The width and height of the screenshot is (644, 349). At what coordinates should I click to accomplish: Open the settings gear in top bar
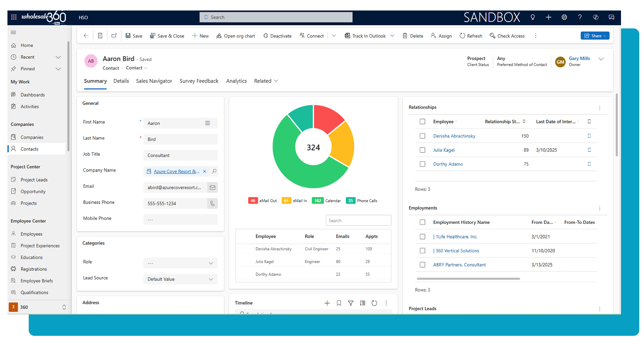point(564,17)
